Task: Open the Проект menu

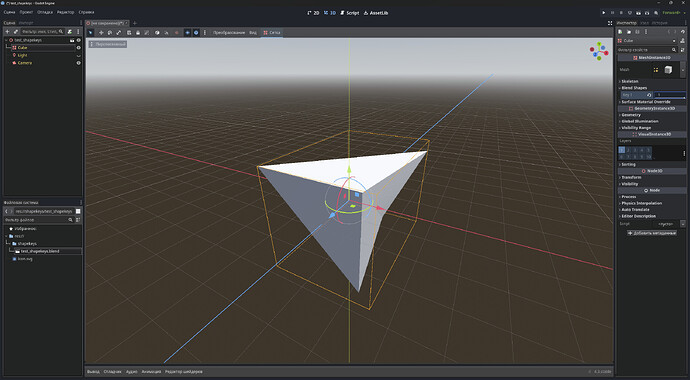Action: coord(26,12)
